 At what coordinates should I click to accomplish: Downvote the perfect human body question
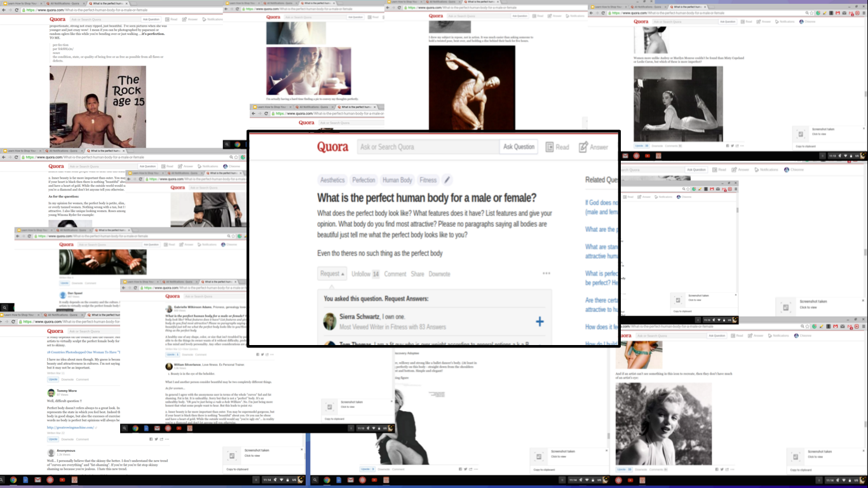click(x=439, y=274)
